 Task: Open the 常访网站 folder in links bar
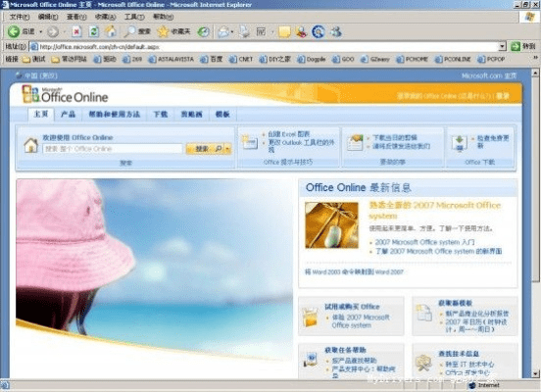[69, 59]
